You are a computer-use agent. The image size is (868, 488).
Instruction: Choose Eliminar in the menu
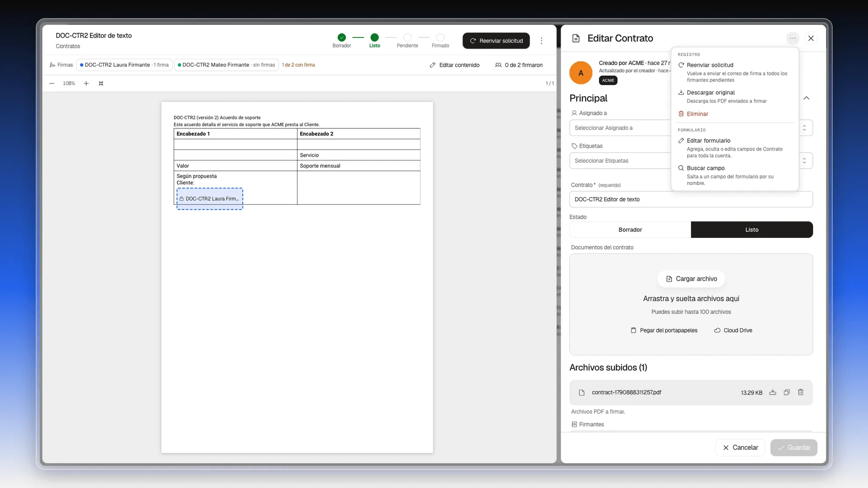(734, 114)
